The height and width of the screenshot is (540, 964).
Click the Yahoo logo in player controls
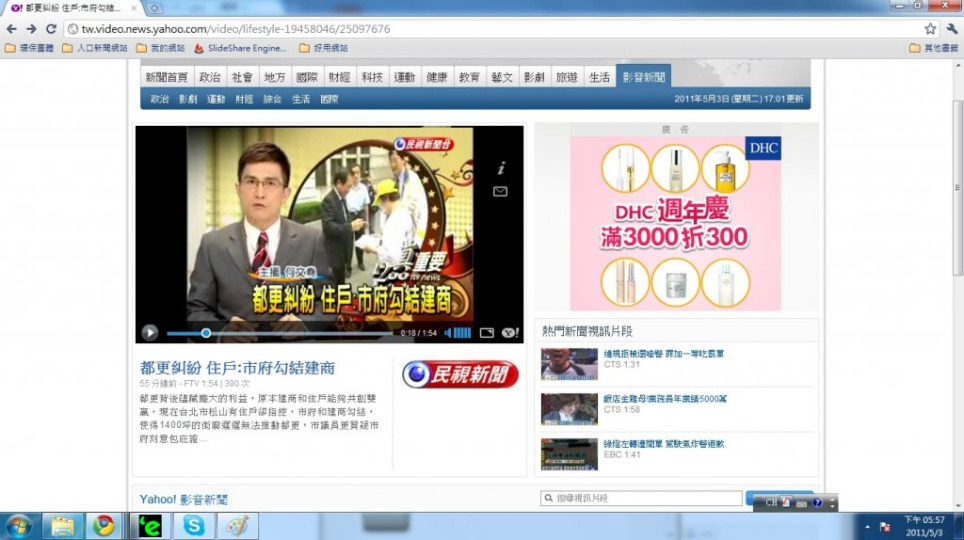click(x=510, y=333)
